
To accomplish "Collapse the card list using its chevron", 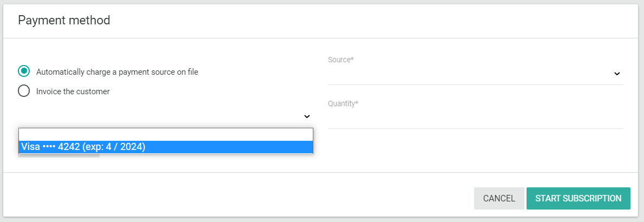I will (307, 116).
